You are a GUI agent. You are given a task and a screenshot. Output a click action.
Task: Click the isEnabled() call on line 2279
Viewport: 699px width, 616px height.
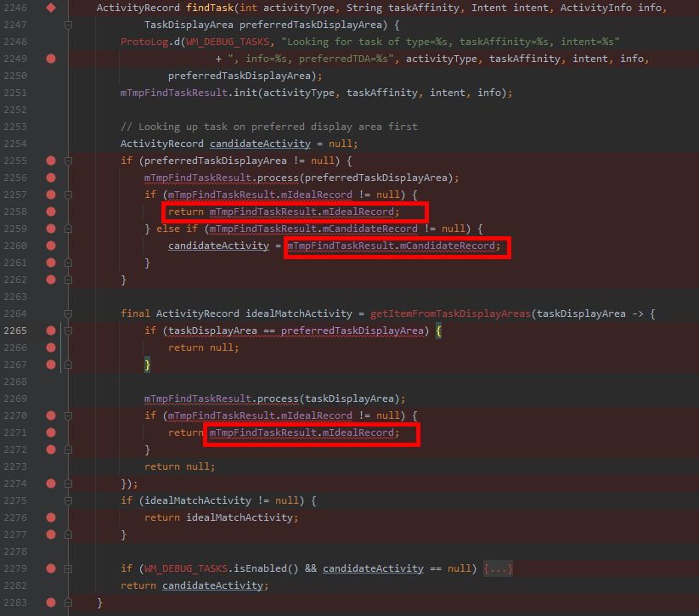pyautogui.click(x=266, y=568)
